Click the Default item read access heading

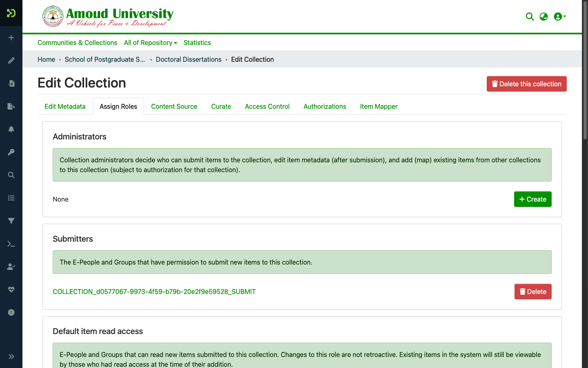point(98,331)
